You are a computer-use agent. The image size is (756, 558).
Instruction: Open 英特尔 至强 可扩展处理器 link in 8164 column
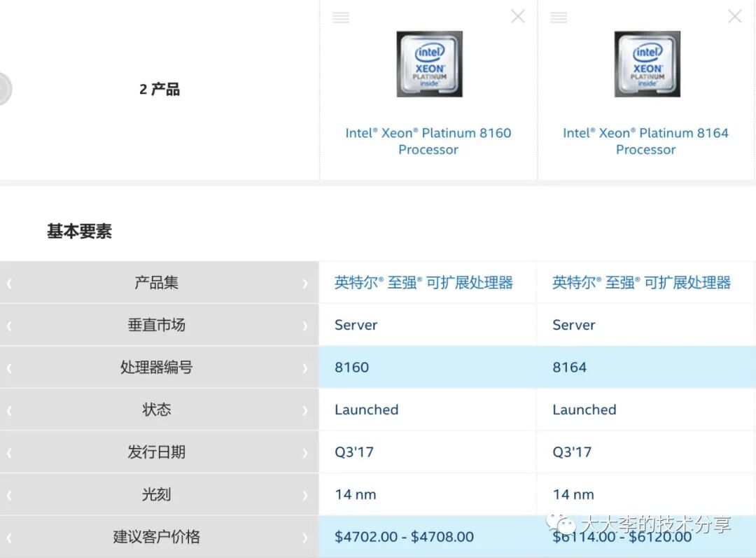tap(642, 283)
